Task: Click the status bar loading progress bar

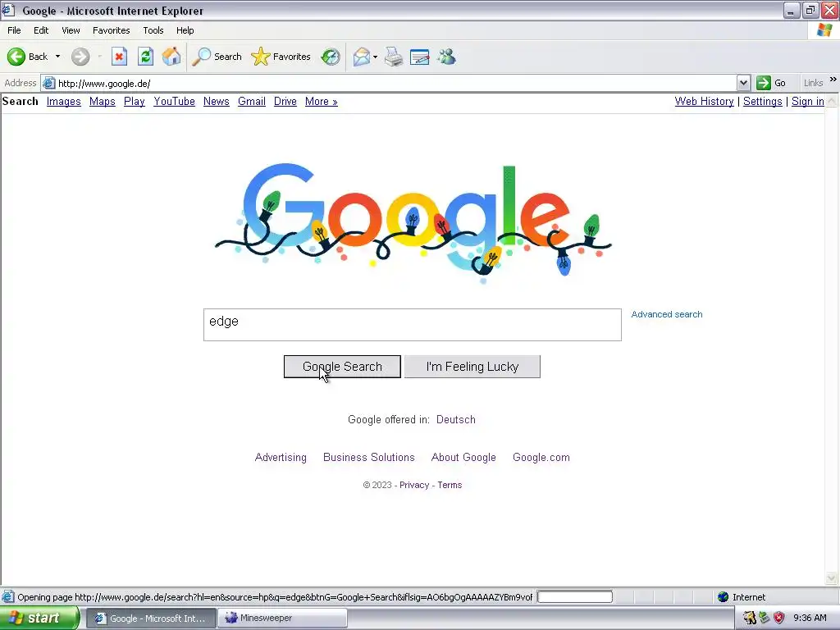Action: click(575, 597)
